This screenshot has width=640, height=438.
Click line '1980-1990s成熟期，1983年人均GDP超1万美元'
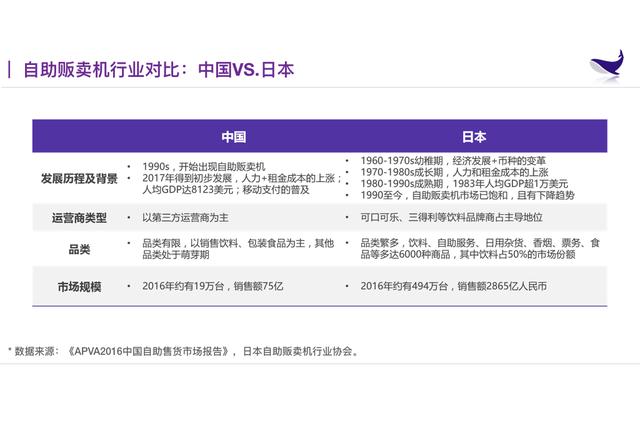coord(464,183)
